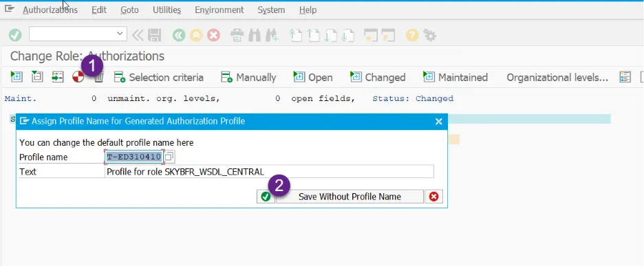
Task: Click Save Without Profile Name button
Action: (350, 197)
